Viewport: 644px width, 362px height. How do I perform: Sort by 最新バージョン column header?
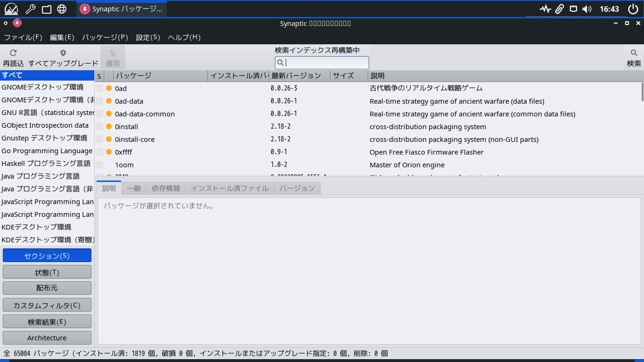[x=300, y=76]
